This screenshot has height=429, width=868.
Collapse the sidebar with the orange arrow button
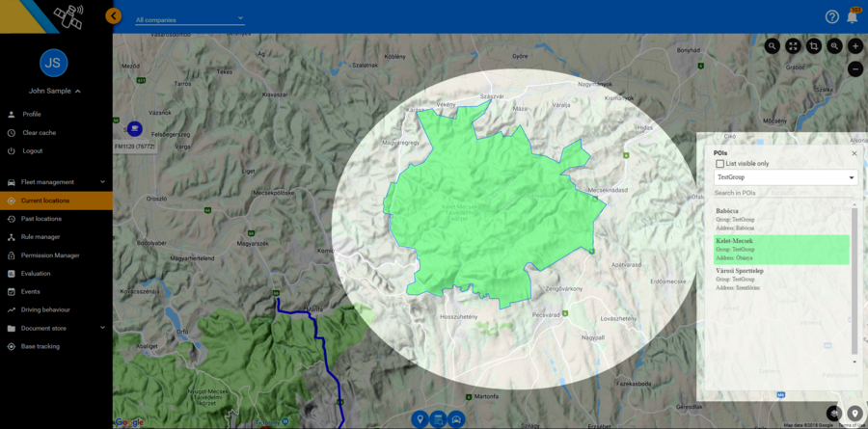pyautogui.click(x=114, y=15)
